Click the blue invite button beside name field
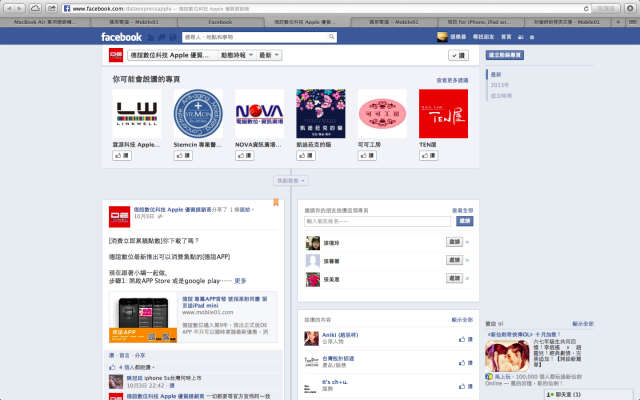640x400 pixels. click(x=464, y=221)
